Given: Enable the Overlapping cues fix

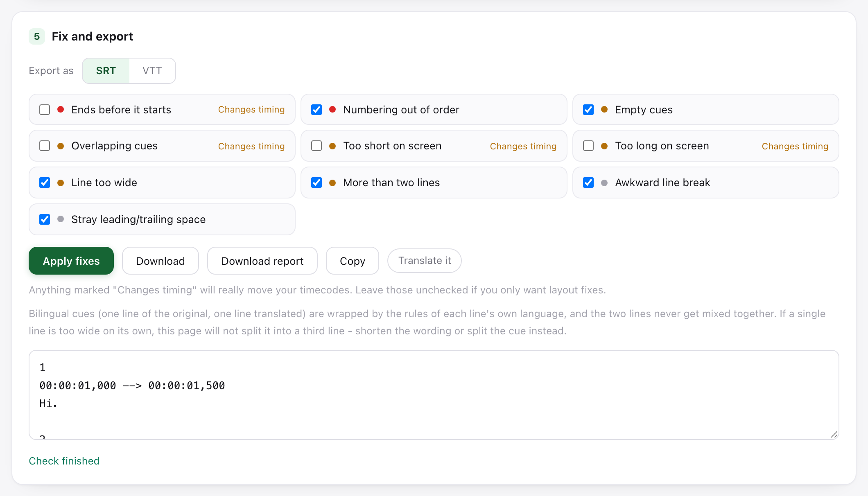Looking at the screenshot, I should click(x=45, y=146).
